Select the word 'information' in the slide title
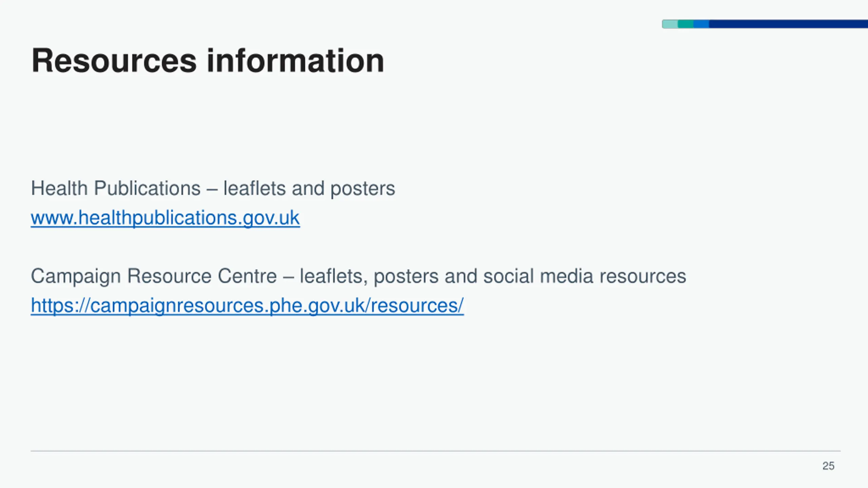868x488 pixels. pyautogui.click(x=295, y=61)
